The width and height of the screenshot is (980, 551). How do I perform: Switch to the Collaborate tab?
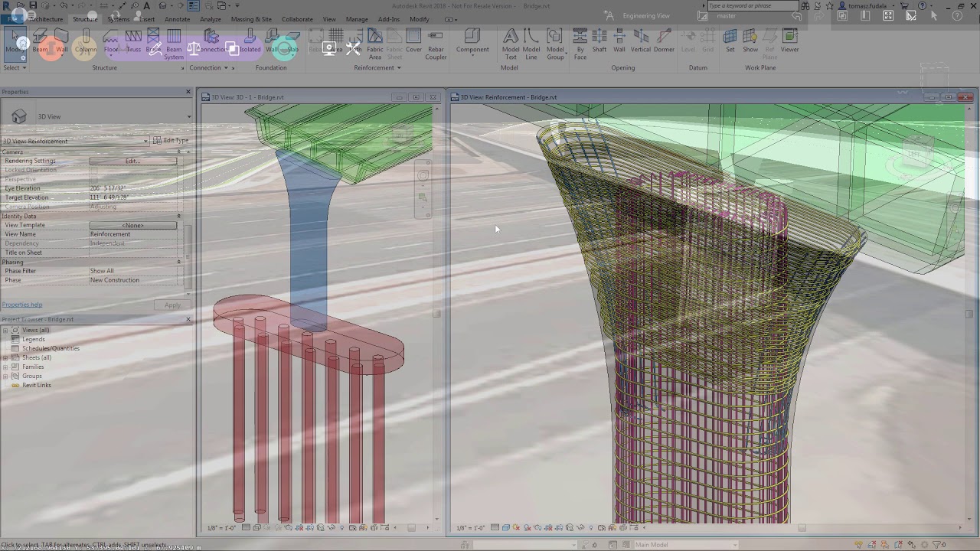[x=297, y=19]
